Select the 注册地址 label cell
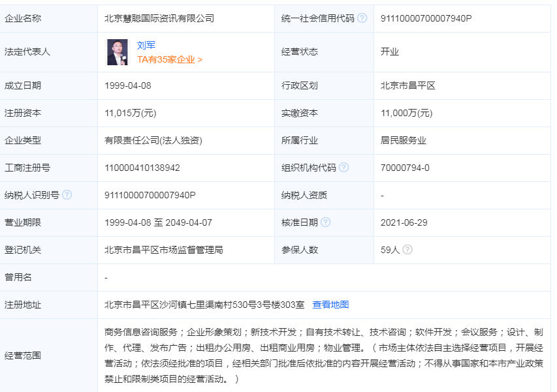Viewport: 557px width, 392px height. (49, 305)
